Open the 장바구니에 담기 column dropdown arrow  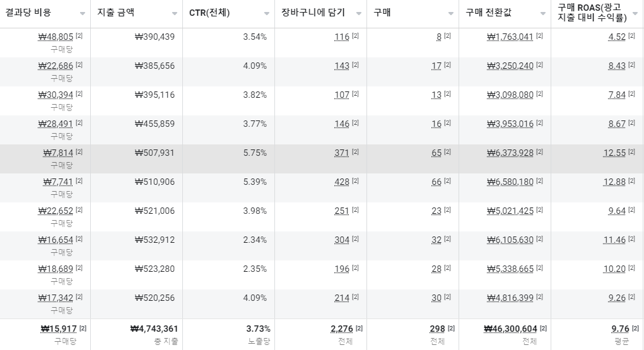click(358, 13)
